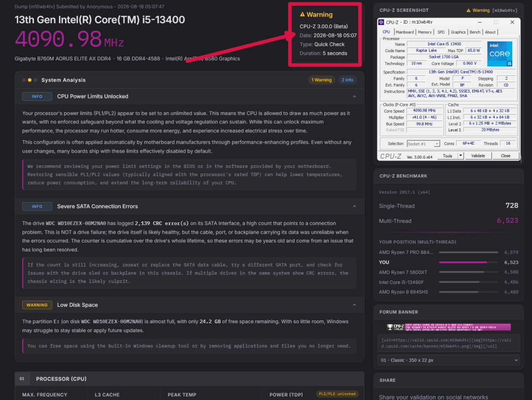Click the Tools button in CPU-Z
Screen dimensions: 532x400
point(447,156)
